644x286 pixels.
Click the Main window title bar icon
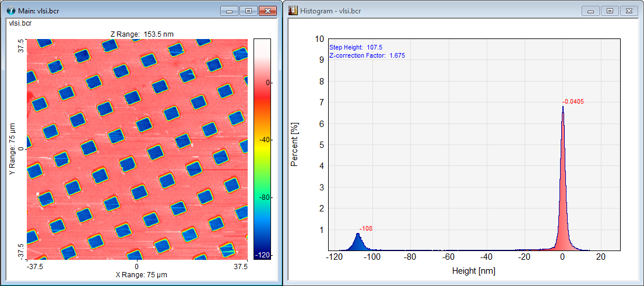pyautogui.click(x=10, y=11)
